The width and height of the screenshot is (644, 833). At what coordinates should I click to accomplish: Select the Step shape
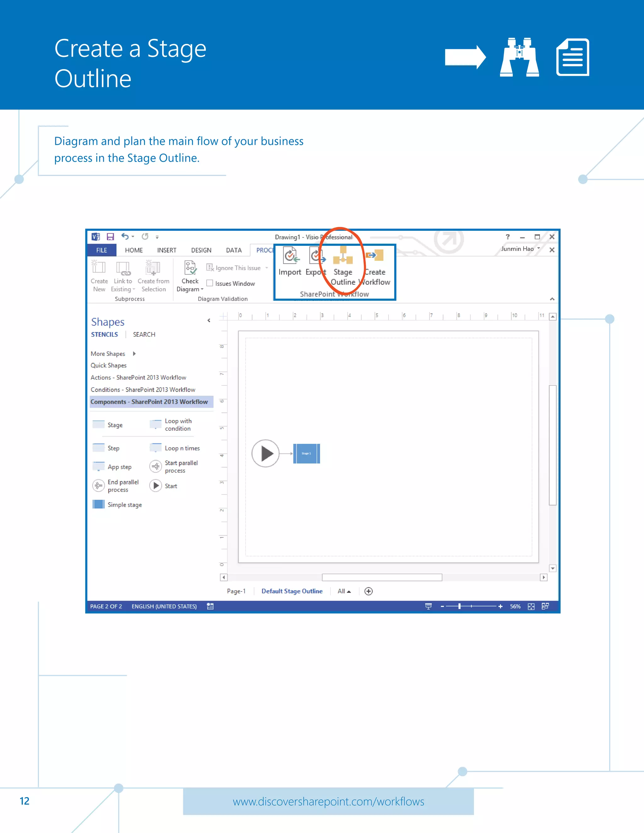click(x=106, y=448)
